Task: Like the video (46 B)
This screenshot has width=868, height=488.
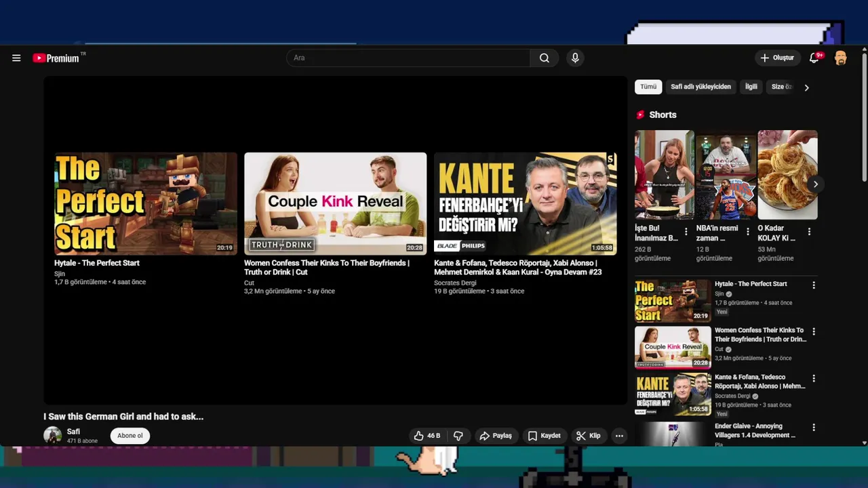Action: point(427,436)
